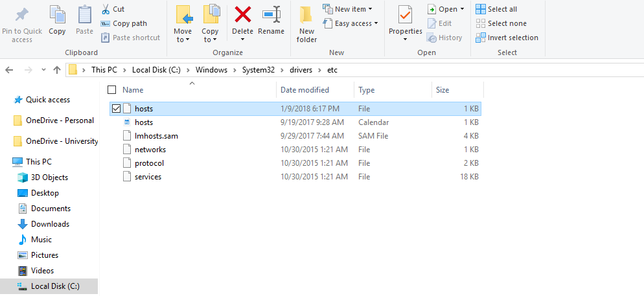Click the Properties checkmark icon
Viewport: 644px width, 296px height.
point(405,14)
